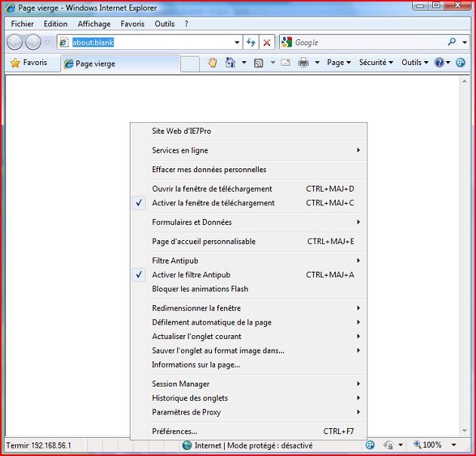The image size is (476, 456).
Task: Click the Forward navigation button
Action: click(x=33, y=42)
